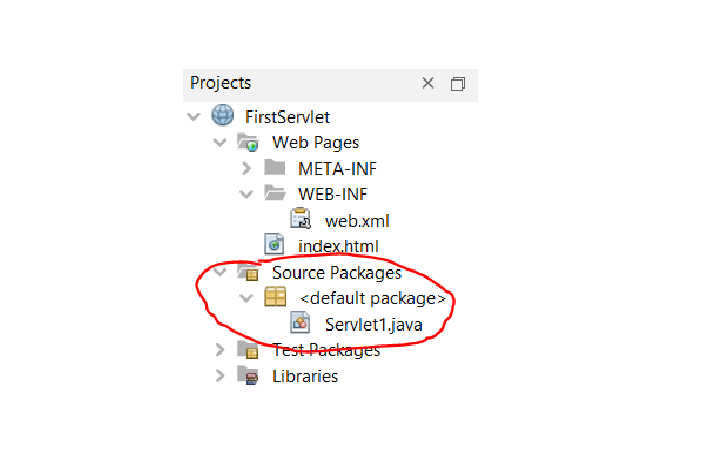This screenshot has height=459, width=715.
Task: Collapse the Web Pages node
Action: pos(220,143)
